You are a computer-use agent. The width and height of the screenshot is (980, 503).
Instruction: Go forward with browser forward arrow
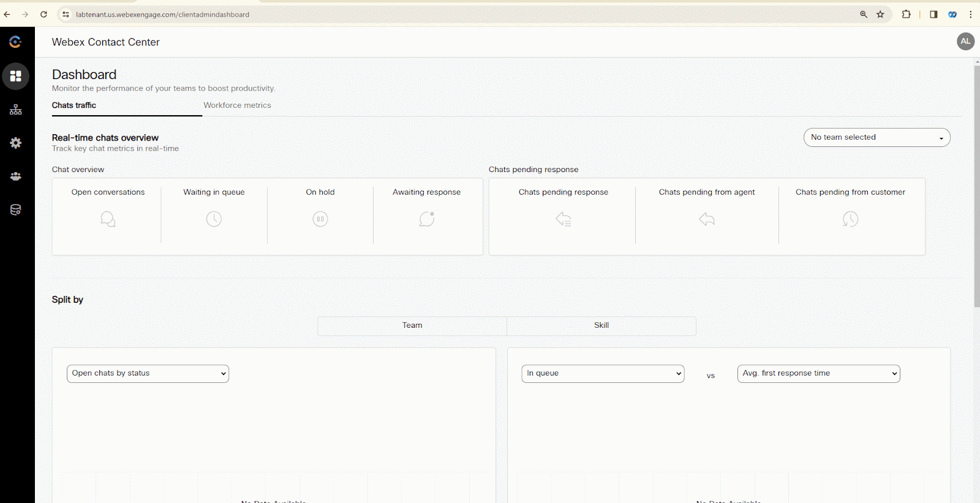coord(25,14)
